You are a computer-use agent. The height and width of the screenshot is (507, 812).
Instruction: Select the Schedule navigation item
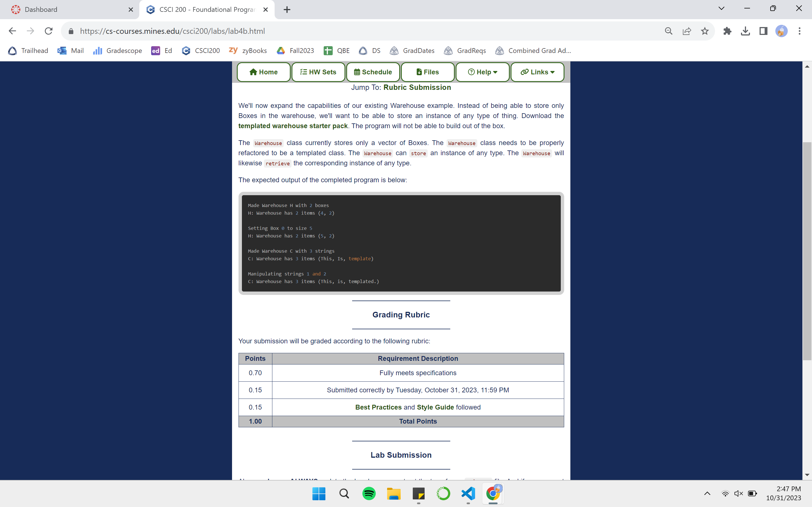[373, 72]
